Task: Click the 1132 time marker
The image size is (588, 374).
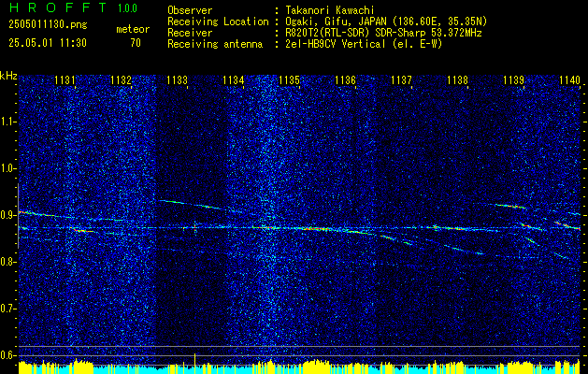Action: coord(121,79)
